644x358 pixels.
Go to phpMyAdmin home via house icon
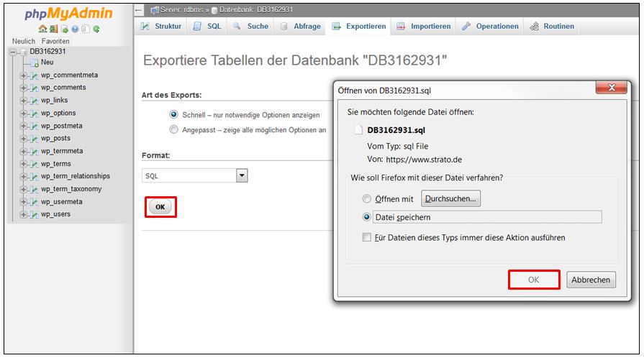[42, 29]
